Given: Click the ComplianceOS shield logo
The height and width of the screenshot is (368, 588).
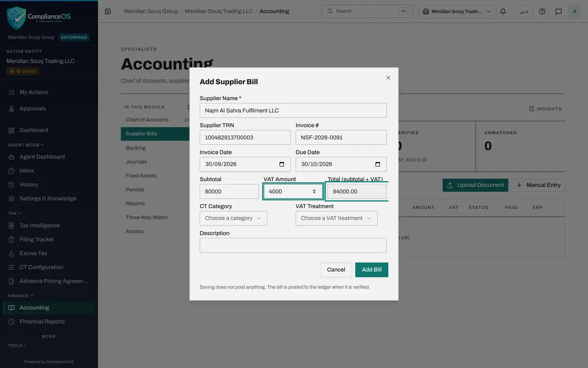Looking at the screenshot, I should 17,17.
